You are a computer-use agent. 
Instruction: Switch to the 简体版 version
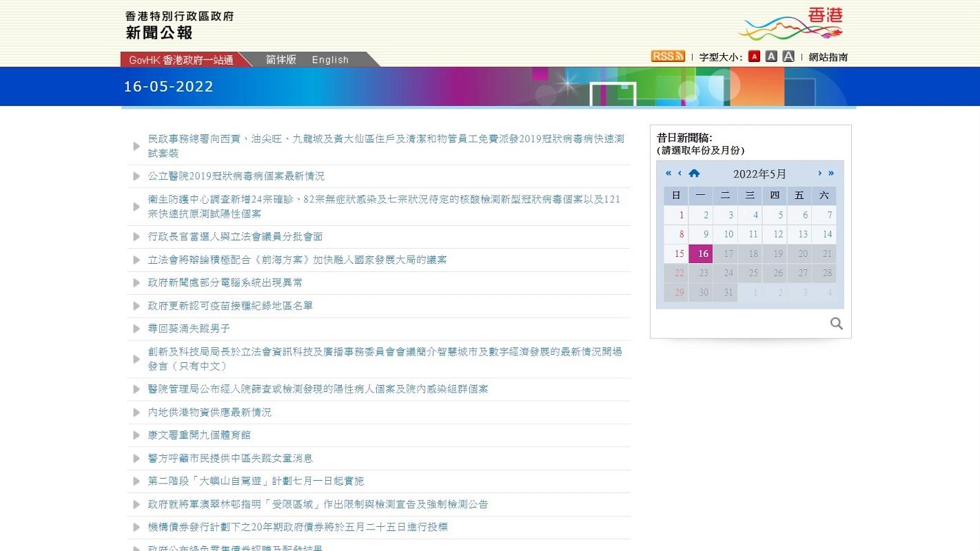(x=280, y=59)
